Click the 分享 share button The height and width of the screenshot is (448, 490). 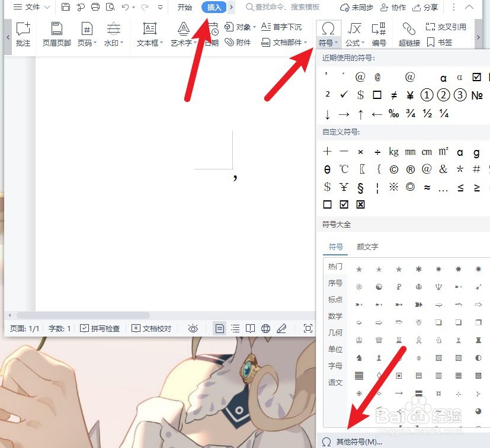(x=425, y=7)
